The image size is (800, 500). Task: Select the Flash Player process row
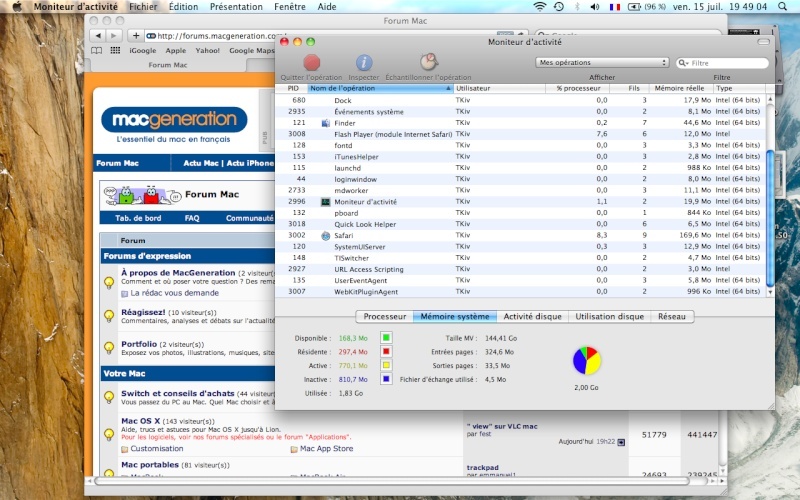coord(520,134)
